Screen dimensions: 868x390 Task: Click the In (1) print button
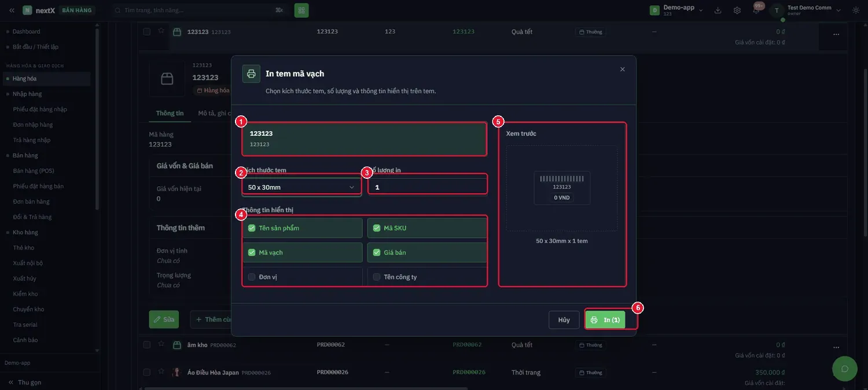click(605, 320)
